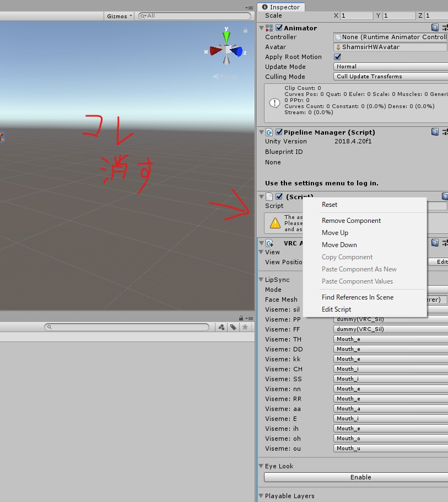This screenshot has height=502, width=448.
Task: Open the Viseme kk blendshape dropdown
Action: [x=391, y=359]
